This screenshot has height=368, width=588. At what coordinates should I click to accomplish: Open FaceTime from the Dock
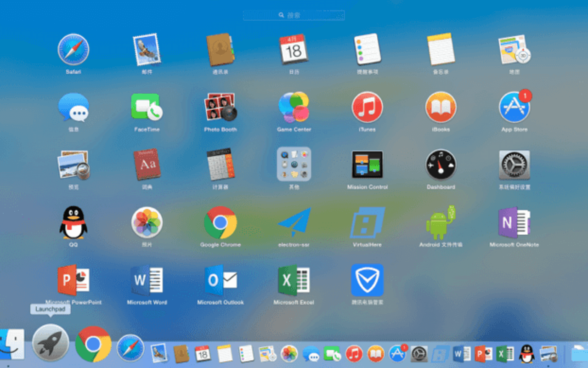tap(333, 354)
